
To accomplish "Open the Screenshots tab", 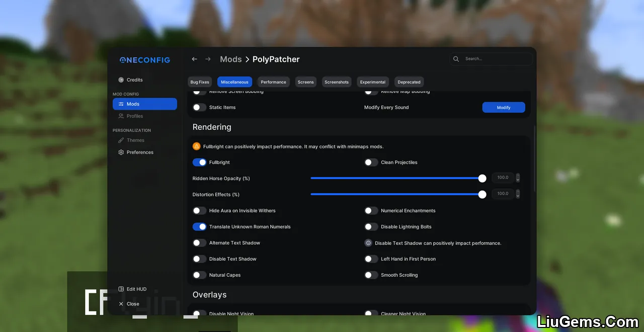I will (337, 82).
